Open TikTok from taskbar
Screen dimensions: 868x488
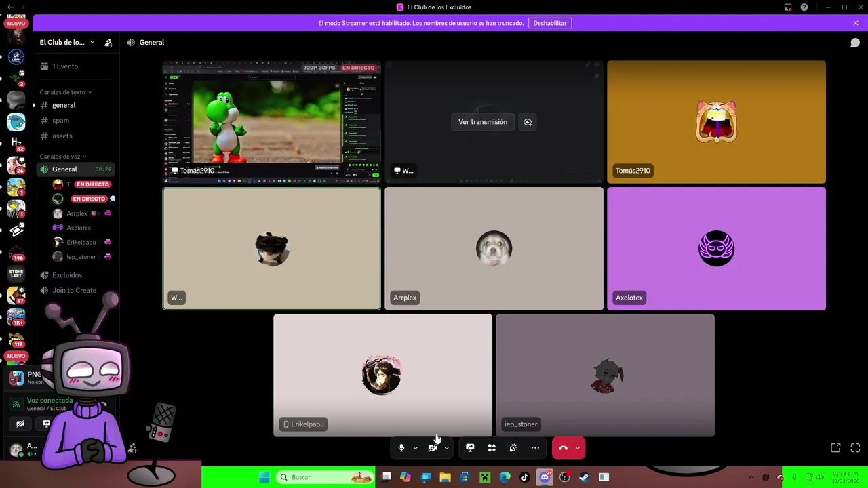coord(524,477)
